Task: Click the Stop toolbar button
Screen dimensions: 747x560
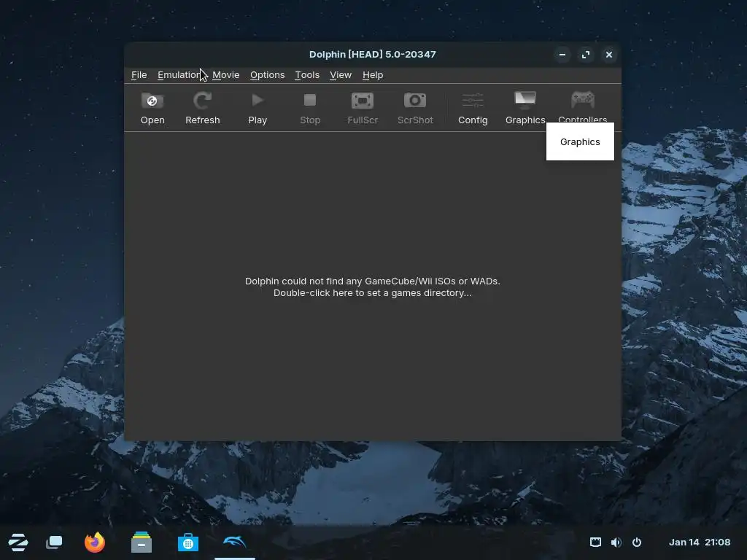Action: pyautogui.click(x=310, y=108)
